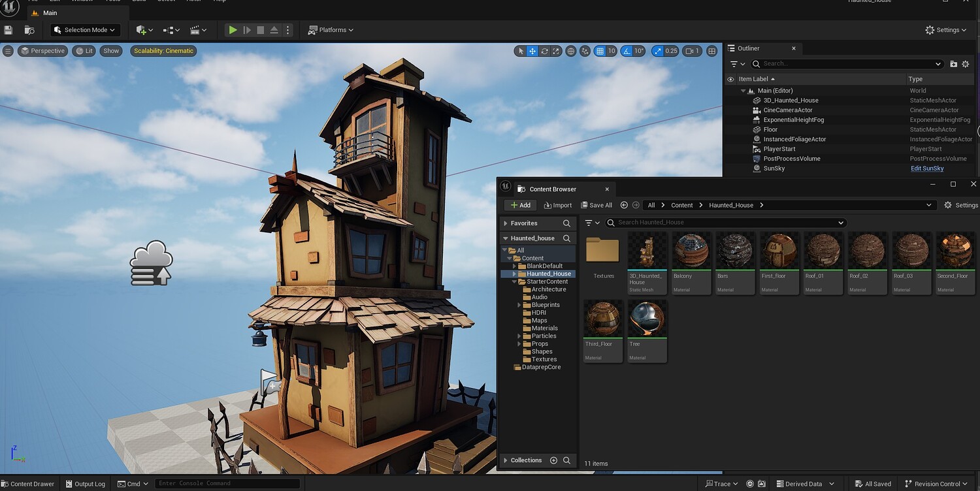Open the play options three-dot menu

point(287,30)
